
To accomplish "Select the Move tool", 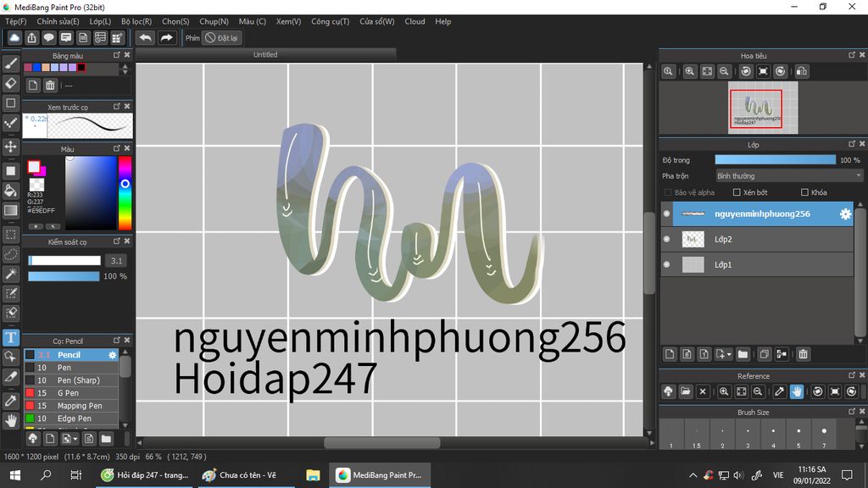I will [x=10, y=147].
